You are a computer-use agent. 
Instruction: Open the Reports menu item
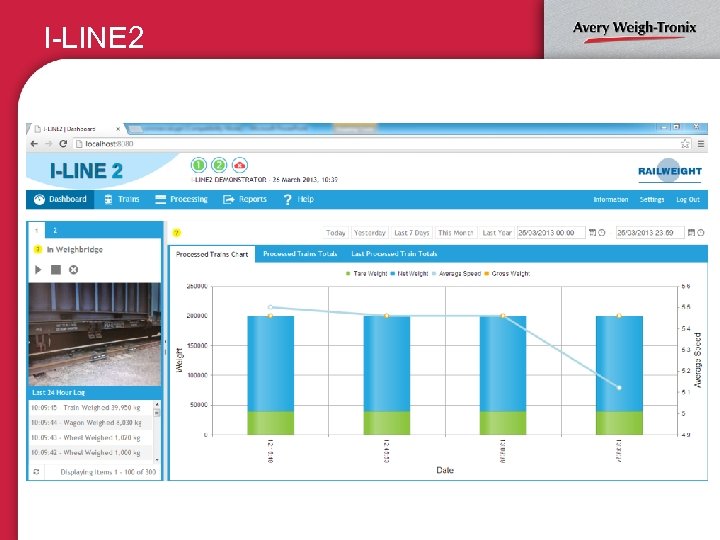point(245,199)
